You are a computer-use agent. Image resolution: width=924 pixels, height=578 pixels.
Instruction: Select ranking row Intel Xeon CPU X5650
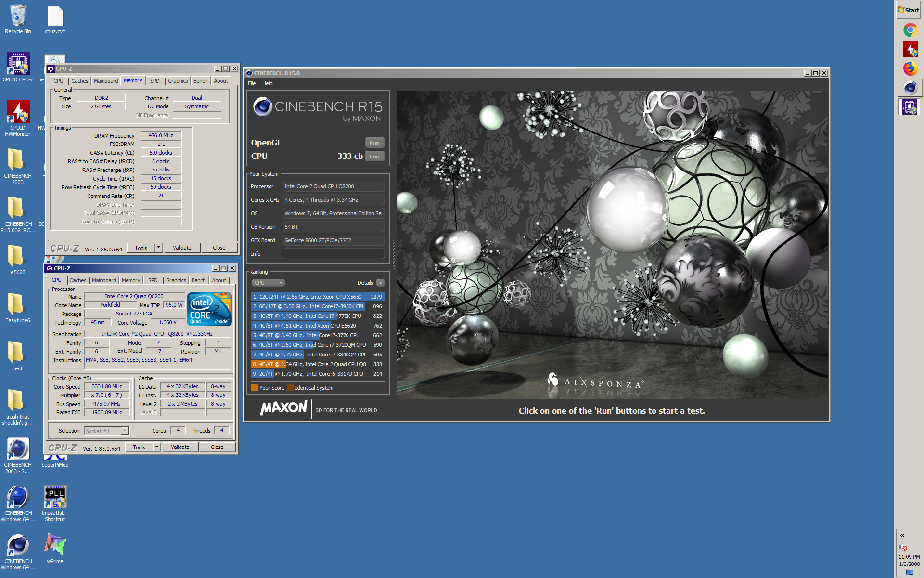[x=318, y=297]
